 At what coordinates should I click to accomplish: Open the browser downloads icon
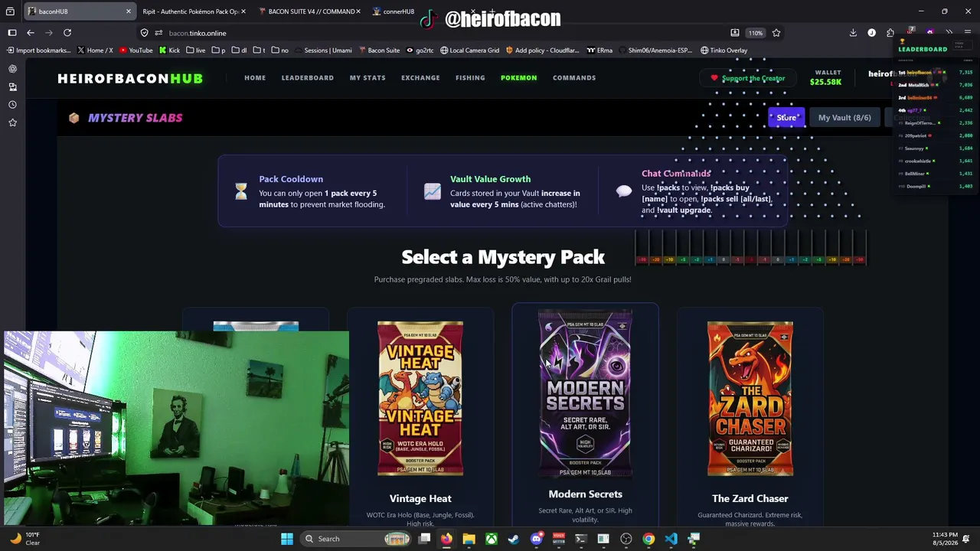853,33
